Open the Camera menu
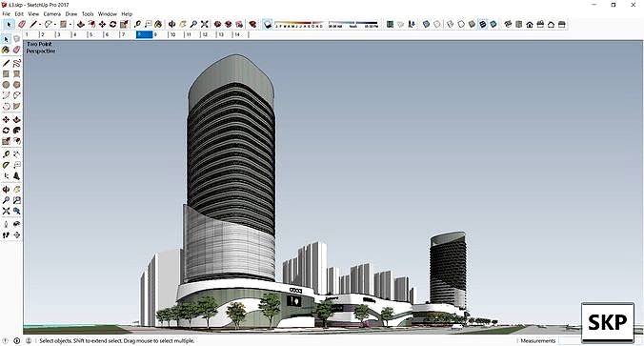The width and height of the screenshot is (644, 346). click(52, 14)
